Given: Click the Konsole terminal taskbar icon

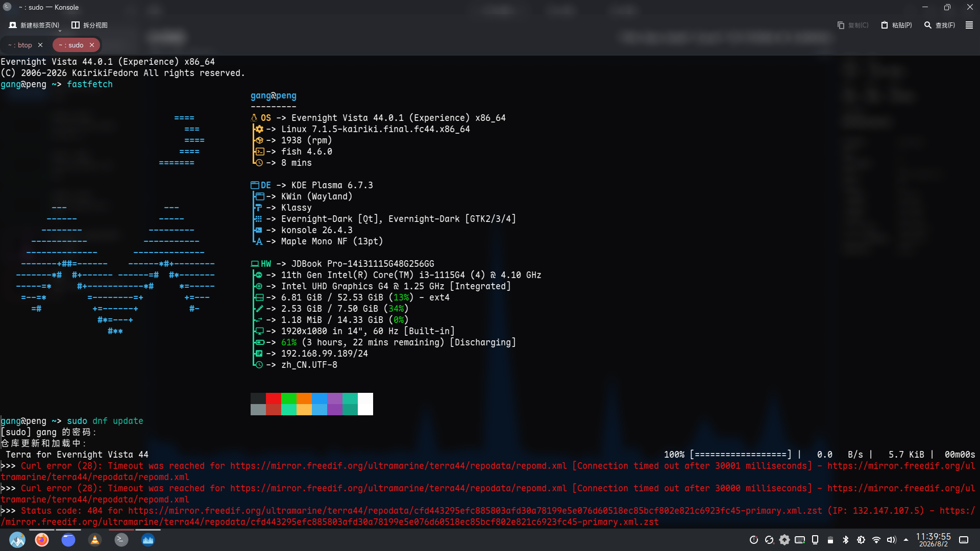Looking at the screenshot, I should [x=121, y=540].
